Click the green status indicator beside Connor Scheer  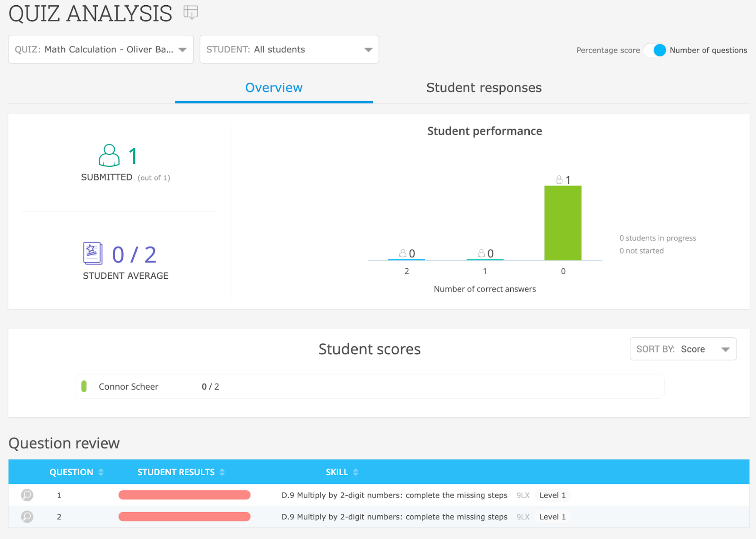84,386
